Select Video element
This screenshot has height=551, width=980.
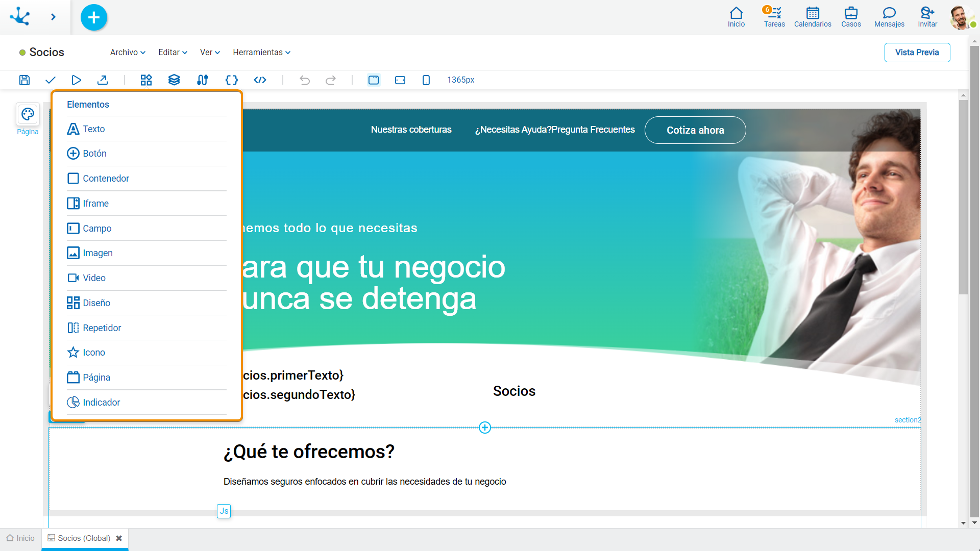tap(146, 278)
